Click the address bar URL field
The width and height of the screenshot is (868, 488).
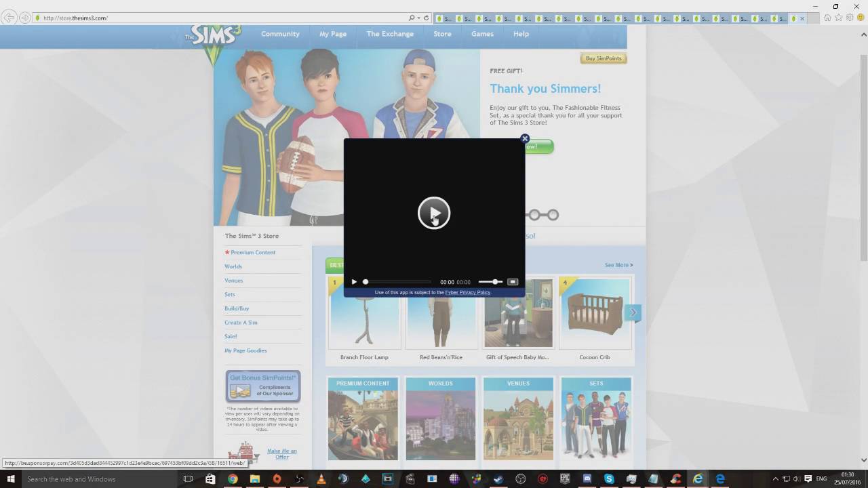(x=220, y=18)
